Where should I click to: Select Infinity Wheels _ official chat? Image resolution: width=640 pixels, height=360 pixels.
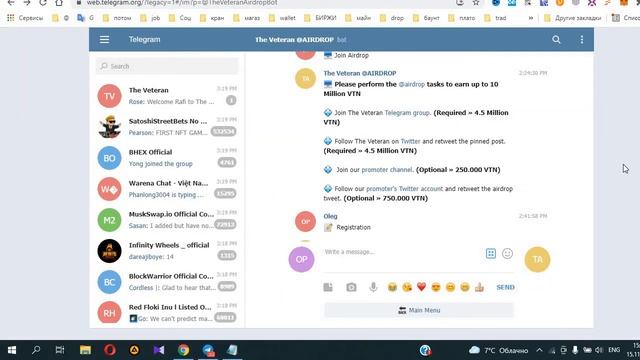tap(167, 251)
